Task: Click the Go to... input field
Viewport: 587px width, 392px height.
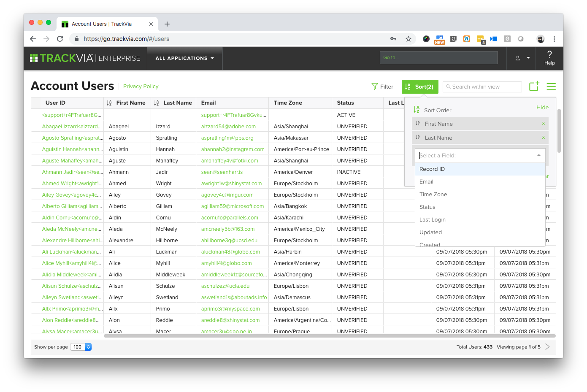Action: click(438, 58)
